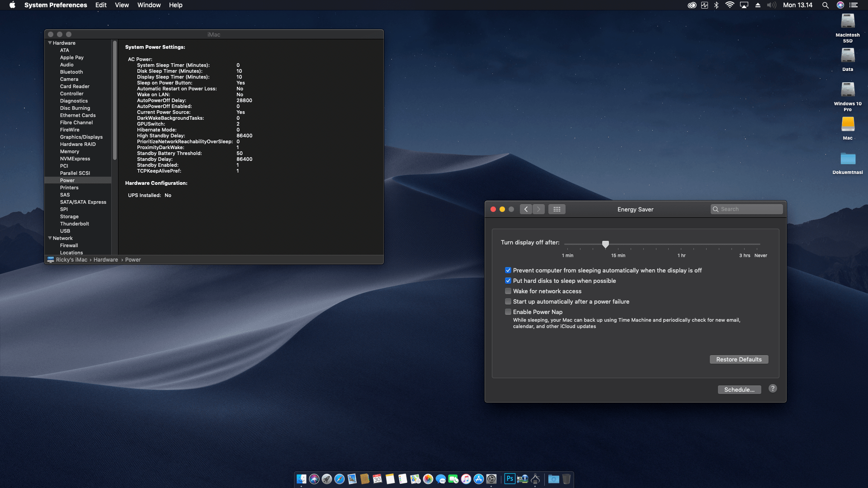Open the App Store from the Dock
Screen dimensions: 868x488
478,479
